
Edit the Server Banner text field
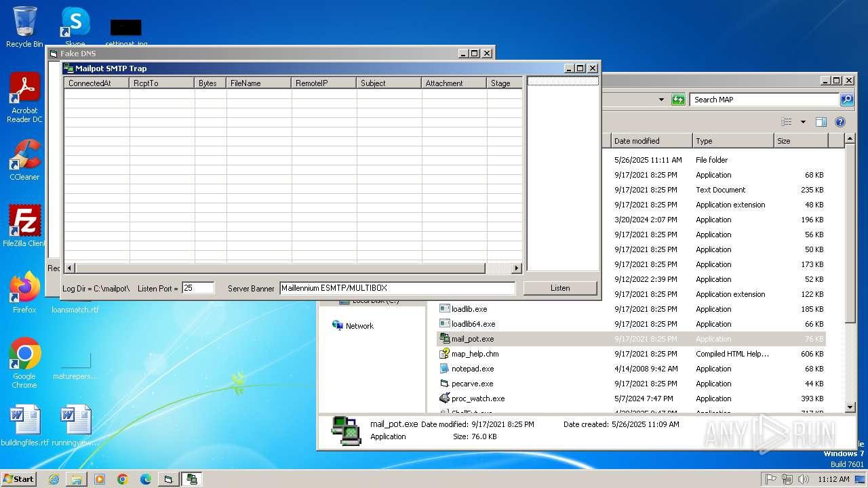pyautogui.click(x=397, y=288)
